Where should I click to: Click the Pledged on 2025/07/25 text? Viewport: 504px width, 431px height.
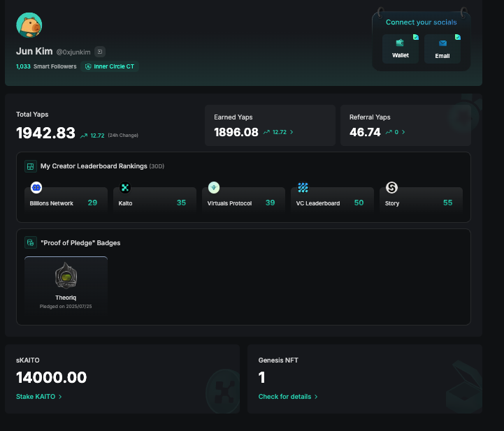66,307
